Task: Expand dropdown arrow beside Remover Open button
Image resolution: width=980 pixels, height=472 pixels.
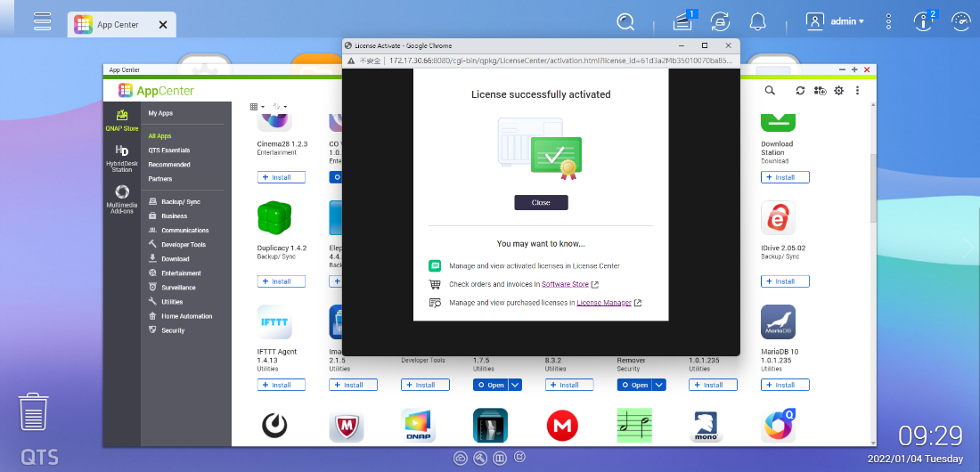Action: click(x=658, y=385)
